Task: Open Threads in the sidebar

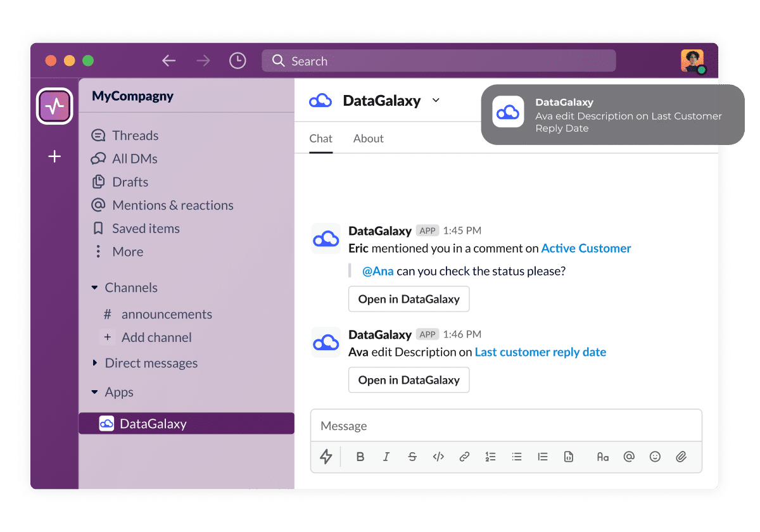Action: (135, 136)
